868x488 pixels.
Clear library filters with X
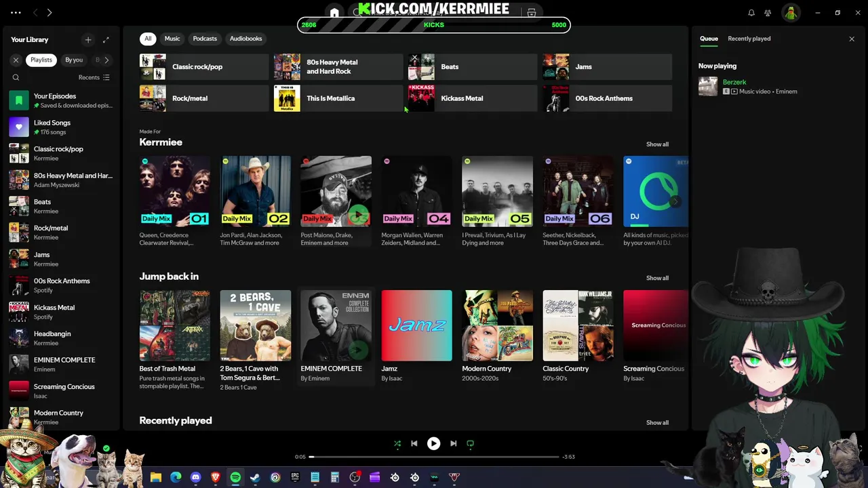click(16, 60)
